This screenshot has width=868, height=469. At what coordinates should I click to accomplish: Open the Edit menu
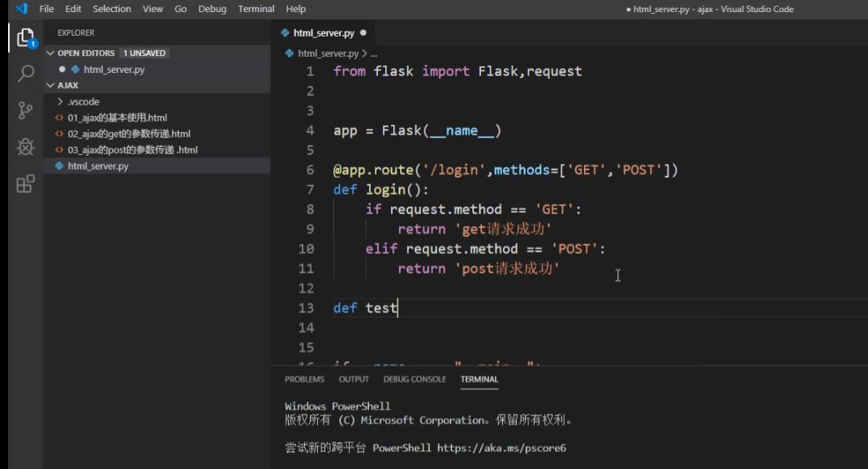pyautogui.click(x=73, y=9)
